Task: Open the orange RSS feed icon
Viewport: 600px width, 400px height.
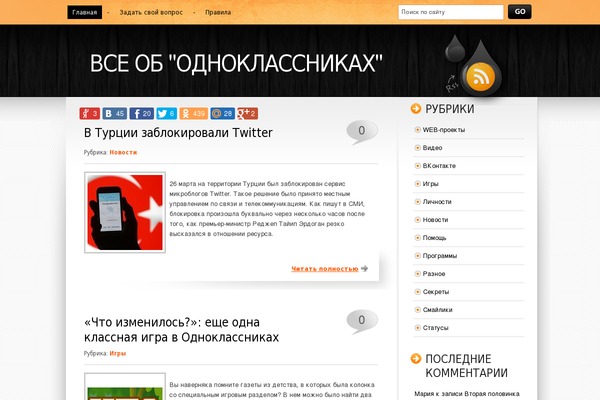Action: point(481,77)
